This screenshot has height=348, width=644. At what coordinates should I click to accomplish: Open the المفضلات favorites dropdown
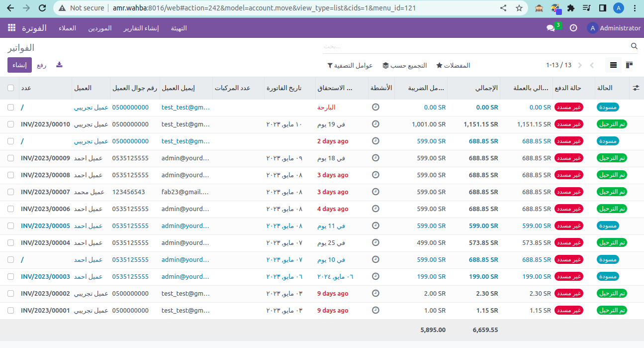click(453, 65)
